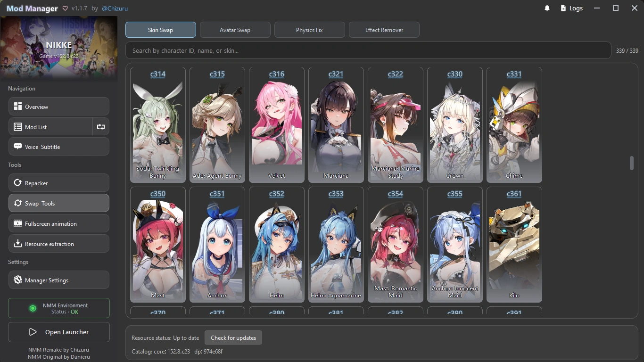Choose the Kilo character card
Image resolution: width=644 pixels, height=362 pixels.
514,245
